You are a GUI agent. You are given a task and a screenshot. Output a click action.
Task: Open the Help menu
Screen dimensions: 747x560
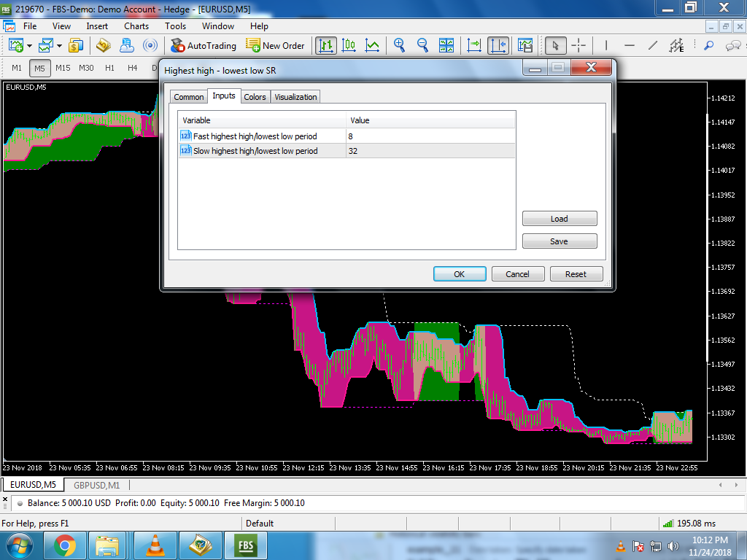[x=259, y=26]
